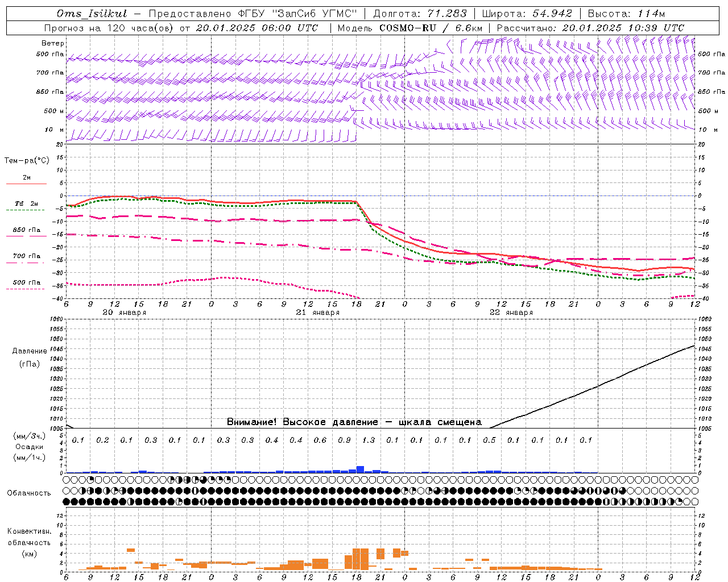Click the Ветер panel label
Viewport: 728px width, 582px height.
(53, 43)
